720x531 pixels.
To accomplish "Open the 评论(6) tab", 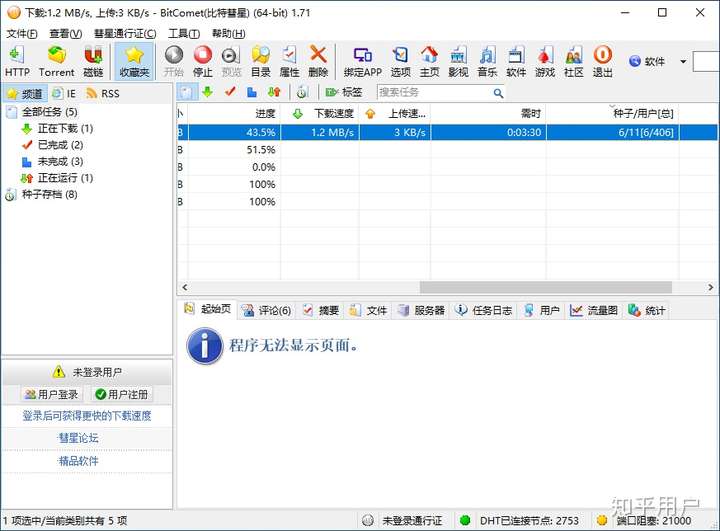I will pyautogui.click(x=267, y=311).
